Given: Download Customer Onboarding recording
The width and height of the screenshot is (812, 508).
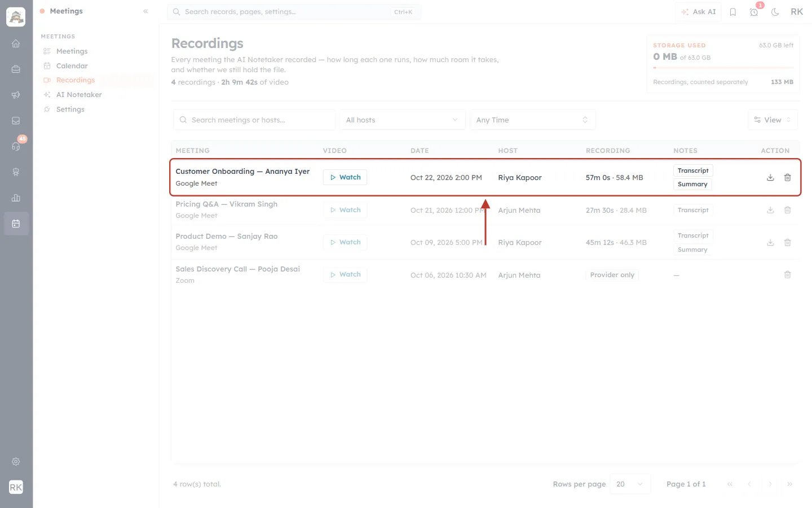Looking at the screenshot, I should click(770, 177).
